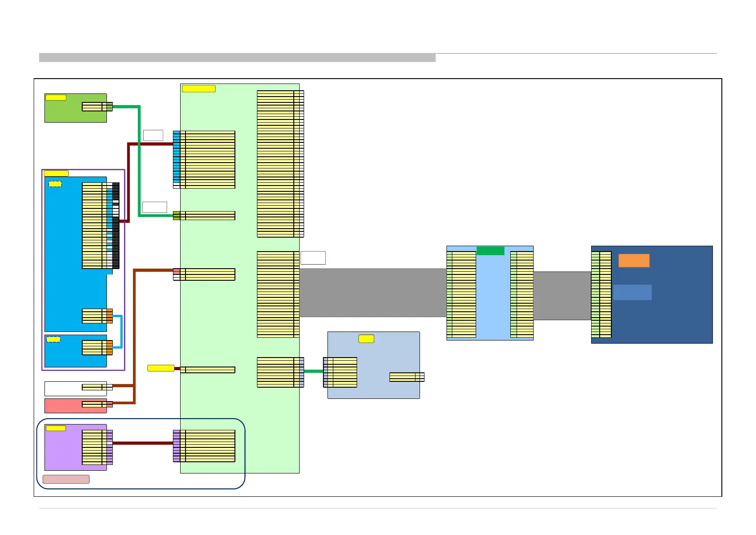Select dashed yellow label in small blue block
Screen dimensions: 756x535
click(x=53, y=339)
